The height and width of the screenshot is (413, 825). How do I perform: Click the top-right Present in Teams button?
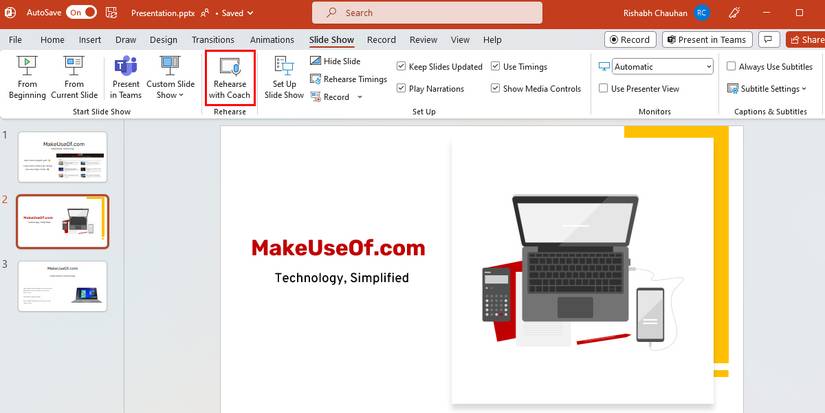(707, 39)
